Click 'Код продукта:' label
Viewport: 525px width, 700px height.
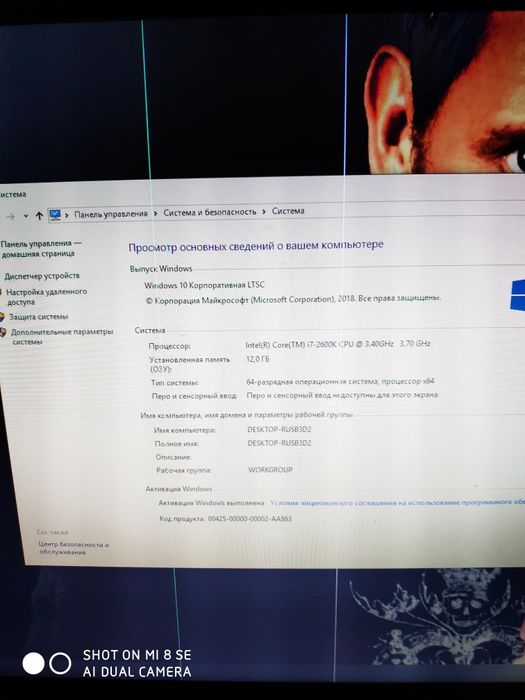click(x=182, y=519)
